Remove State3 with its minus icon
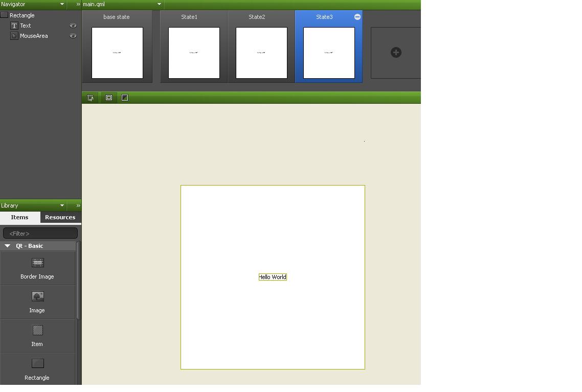582x392 pixels. (357, 17)
